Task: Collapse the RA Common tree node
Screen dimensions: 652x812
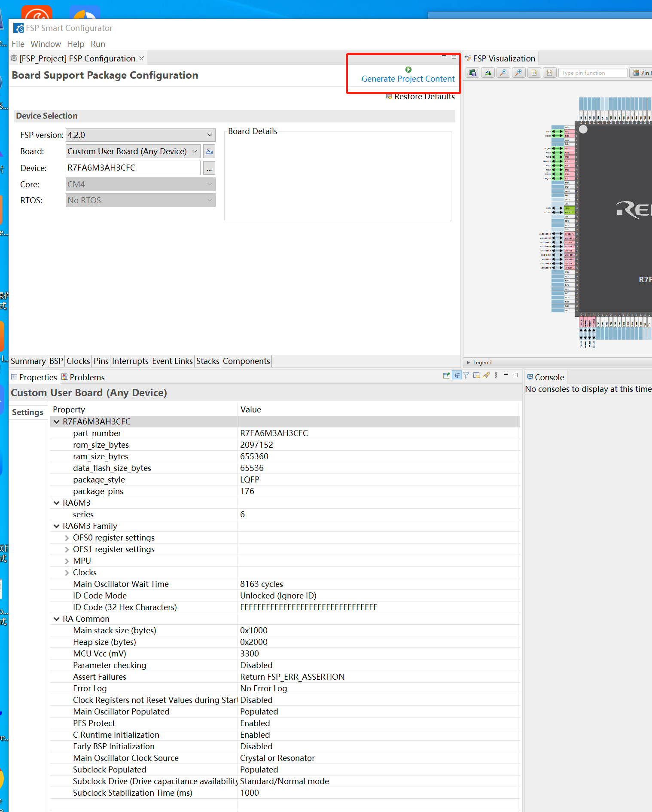Action: [x=56, y=619]
